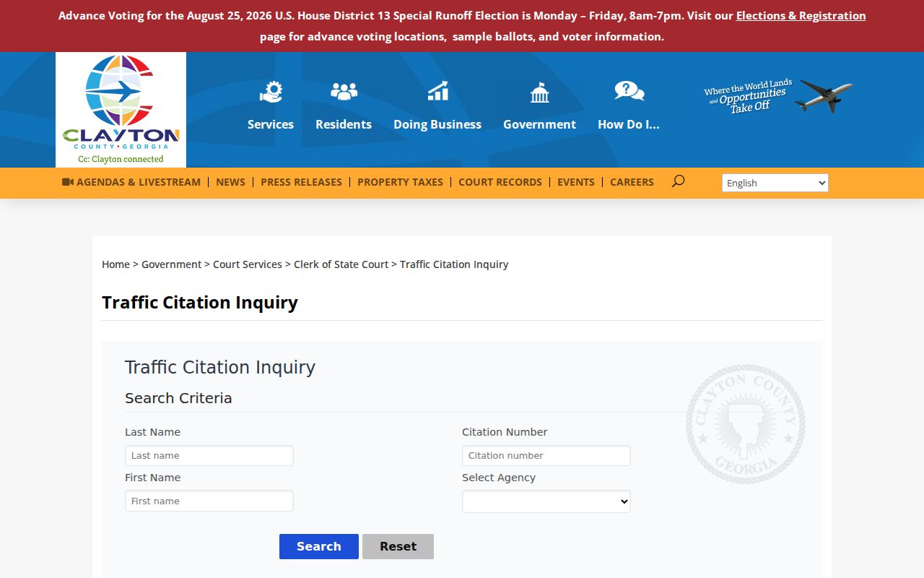This screenshot has height=578, width=924.
Task: Open the Services menu label
Action: (x=271, y=124)
